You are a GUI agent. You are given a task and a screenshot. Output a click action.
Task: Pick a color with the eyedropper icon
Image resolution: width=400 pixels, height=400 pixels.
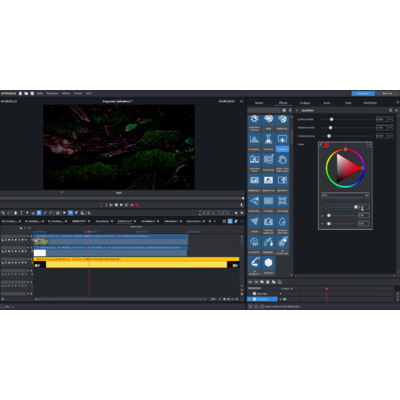coord(321,144)
